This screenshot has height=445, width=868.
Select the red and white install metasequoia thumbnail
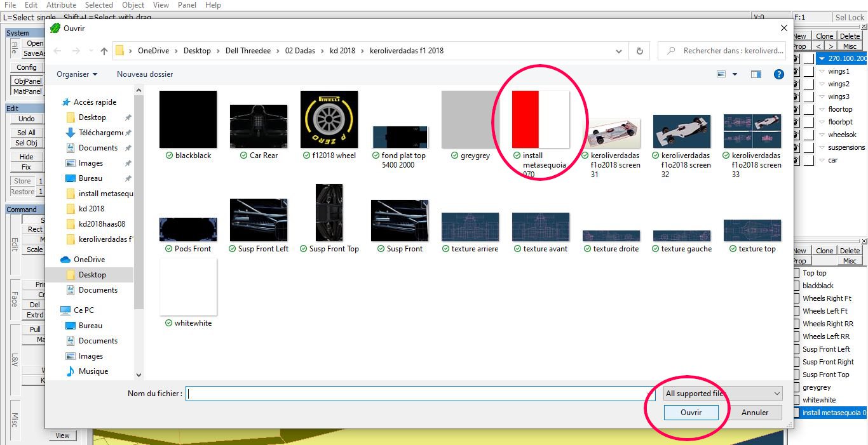[540, 119]
